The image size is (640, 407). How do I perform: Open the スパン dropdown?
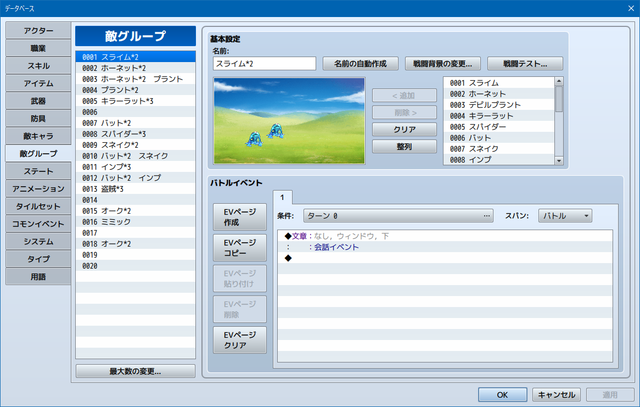pyautogui.click(x=565, y=216)
